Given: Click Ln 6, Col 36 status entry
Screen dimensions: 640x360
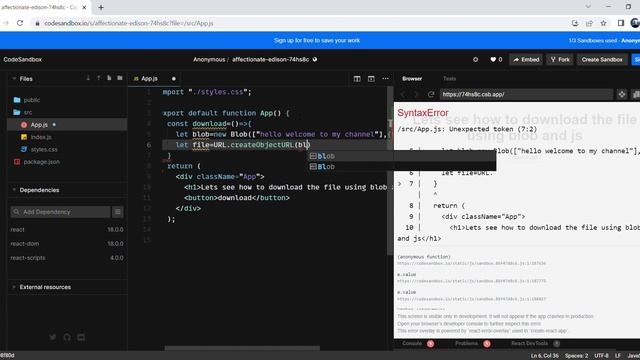Looking at the screenshot, I should (545, 356).
